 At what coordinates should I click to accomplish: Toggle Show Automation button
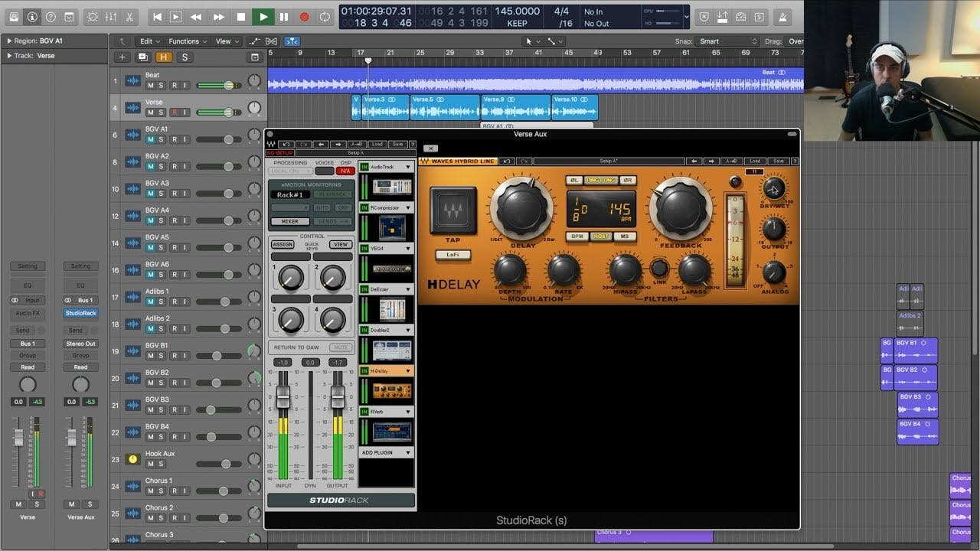click(254, 41)
